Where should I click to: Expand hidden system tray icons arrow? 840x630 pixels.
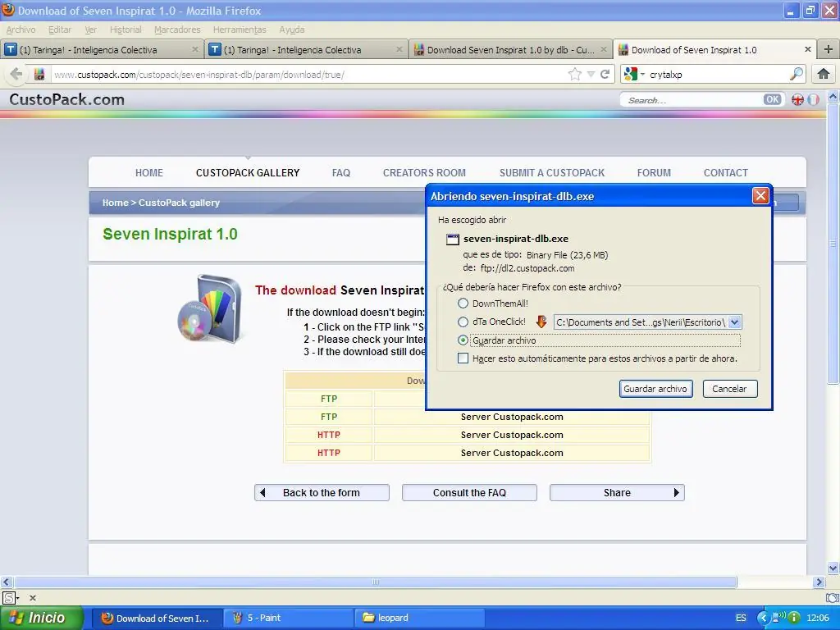763,618
